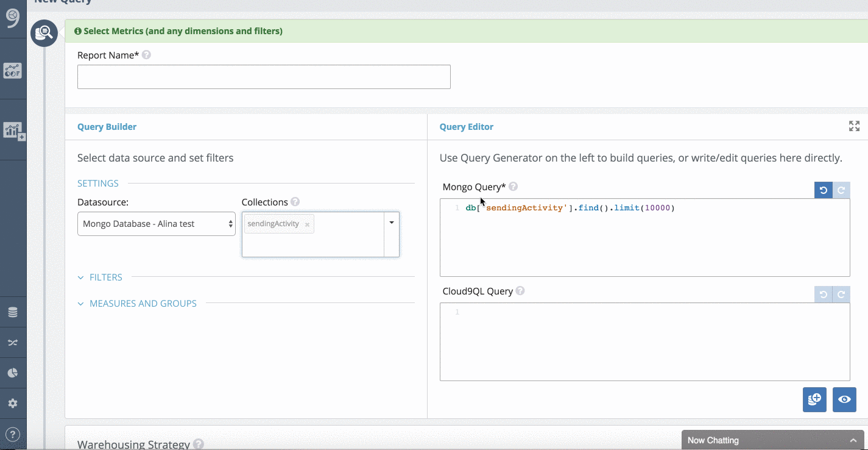Screen dimensions: 868x450
Task: Open the Report Name help tooltip
Action: click(x=146, y=54)
